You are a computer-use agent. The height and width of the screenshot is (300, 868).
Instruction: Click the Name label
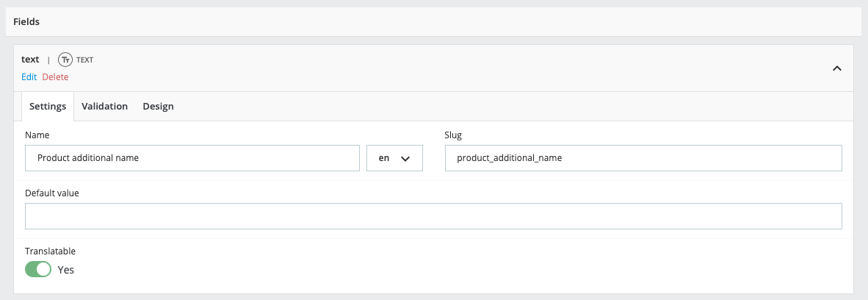coord(37,135)
